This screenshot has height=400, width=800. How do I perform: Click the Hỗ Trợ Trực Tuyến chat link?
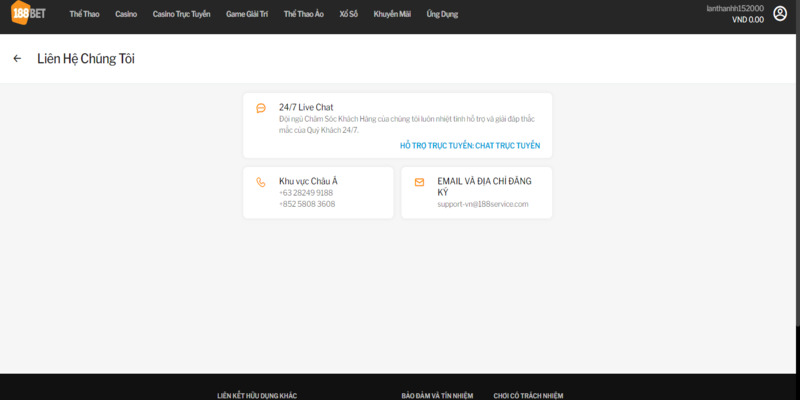pyautogui.click(x=469, y=146)
